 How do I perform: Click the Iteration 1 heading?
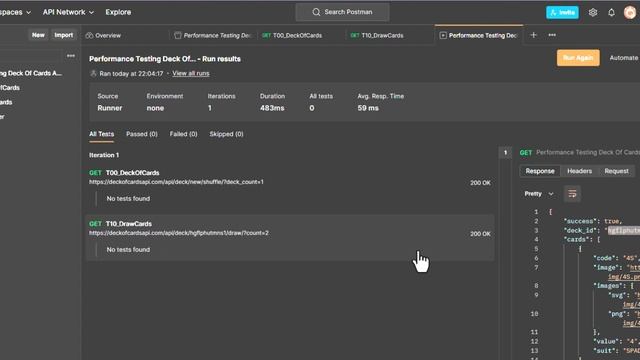click(x=104, y=155)
